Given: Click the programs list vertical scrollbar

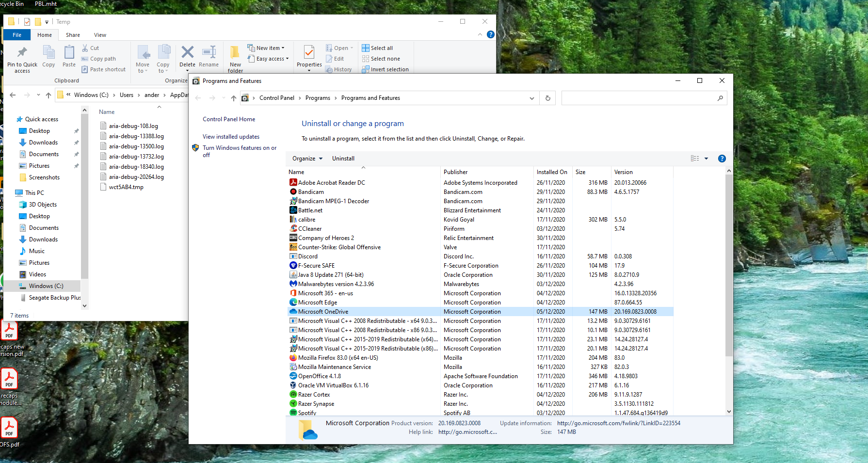Looking at the screenshot, I should tap(729, 267).
